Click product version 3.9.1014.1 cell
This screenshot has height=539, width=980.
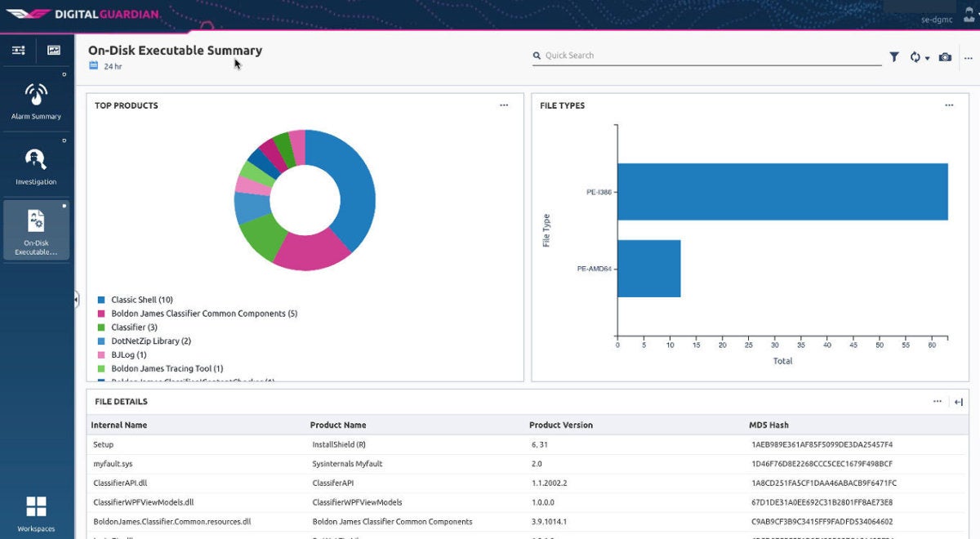tap(549, 521)
